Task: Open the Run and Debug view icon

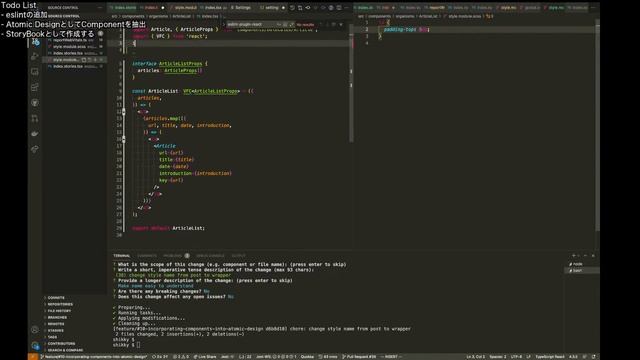Action: pos(35,56)
